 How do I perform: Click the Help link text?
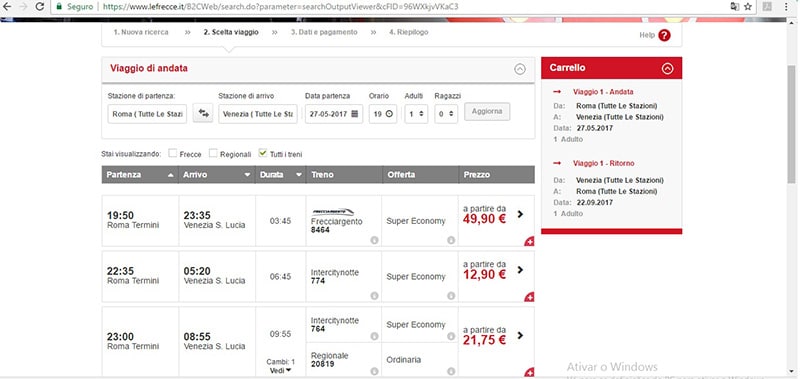[646, 35]
